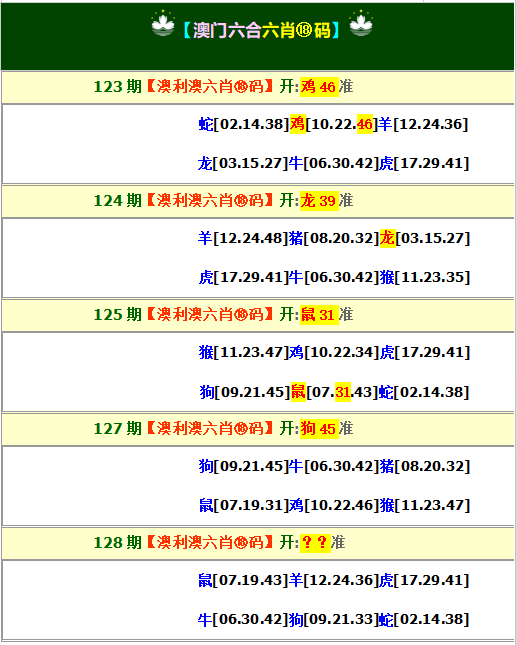This screenshot has width=517, height=645.
Task: Click the 123 期 header label
Action: (118, 87)
